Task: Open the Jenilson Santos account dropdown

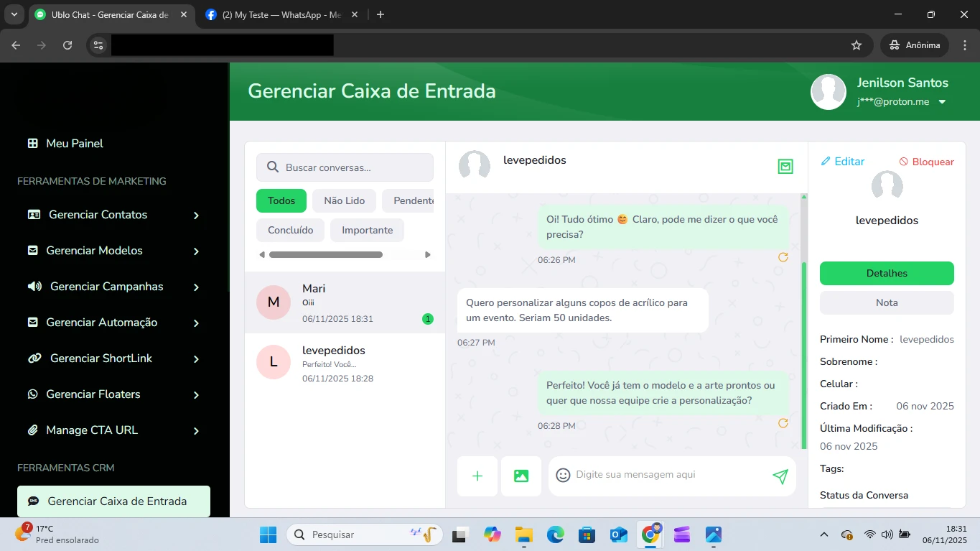Action: tap(942, 102)
